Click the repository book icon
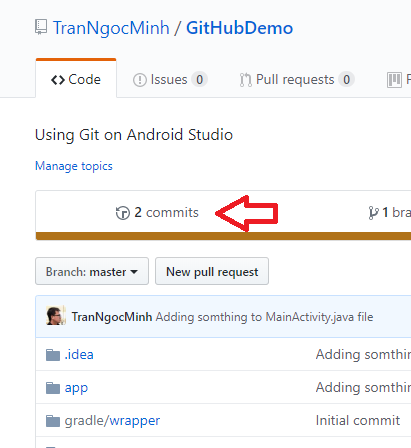411x448 pixels. click(41, 27)
